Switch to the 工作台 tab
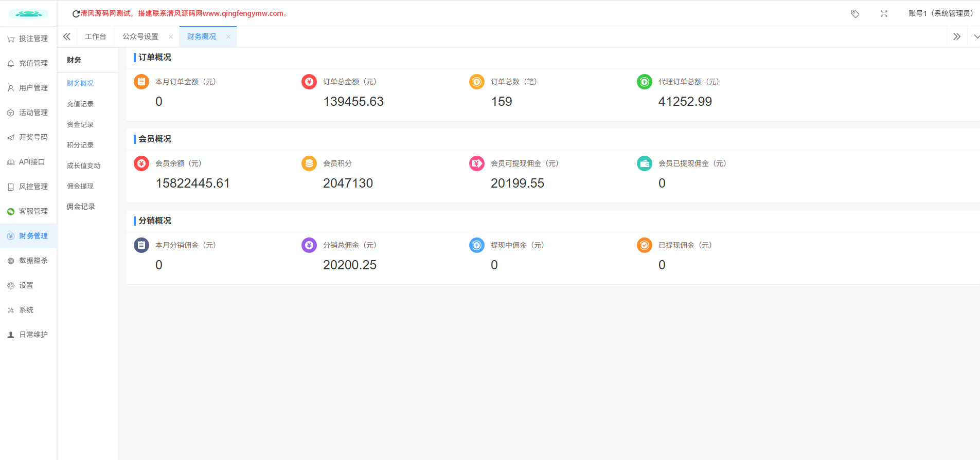 click(x=96, y=36)
